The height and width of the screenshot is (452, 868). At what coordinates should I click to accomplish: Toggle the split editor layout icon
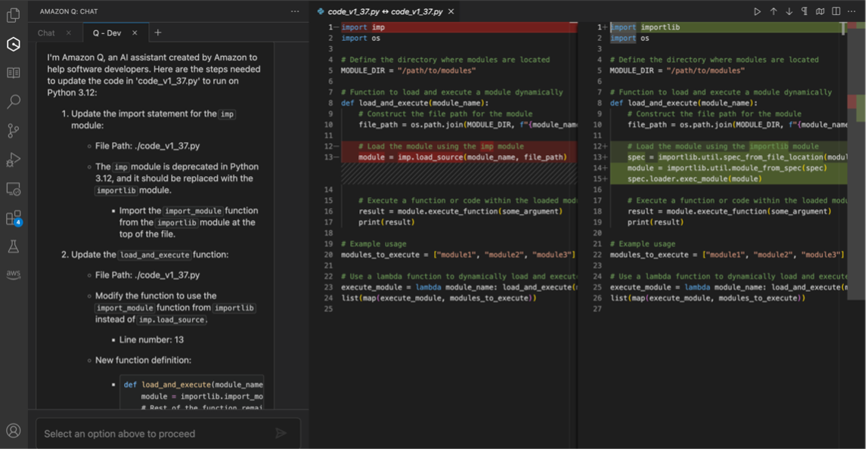tap(836, 11)
